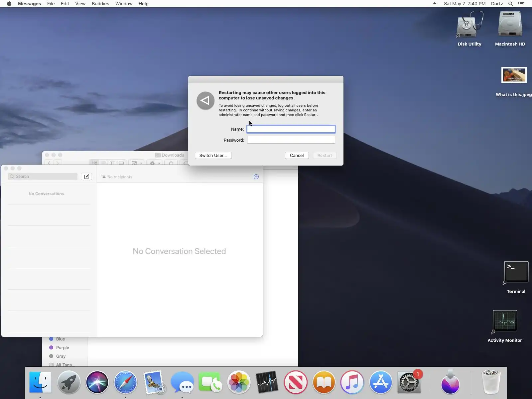Click the Messages icon in the Dock
Image resolution: width=532 pixels, height=399 pixels.
pyautogui.click(x=182, y=382)
